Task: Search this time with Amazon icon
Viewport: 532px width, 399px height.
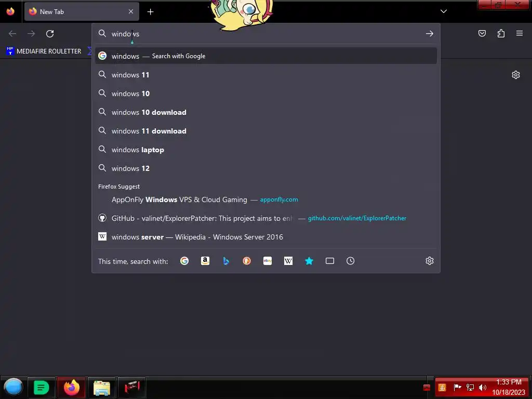Action: (x=205, y=261)
